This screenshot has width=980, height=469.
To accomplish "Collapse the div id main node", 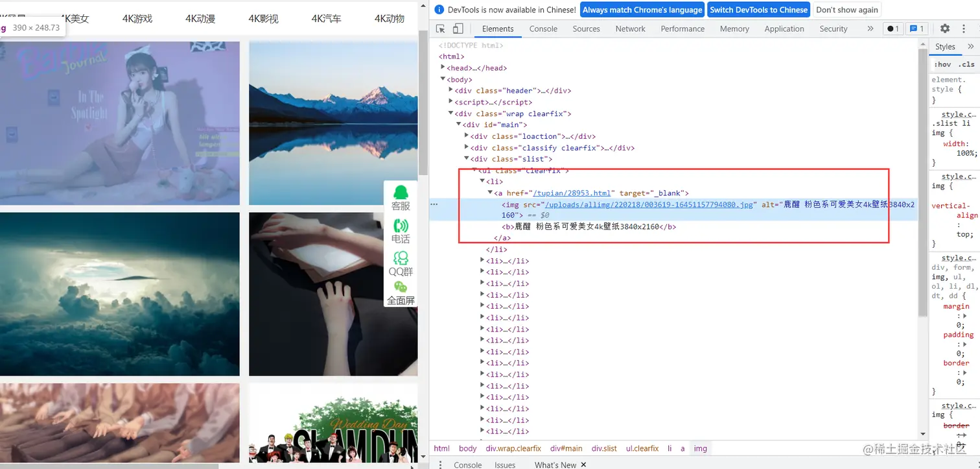I will (x=458, y=125).
